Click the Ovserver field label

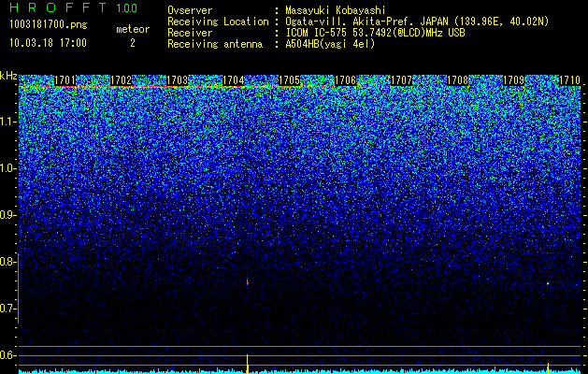point(190,10)
